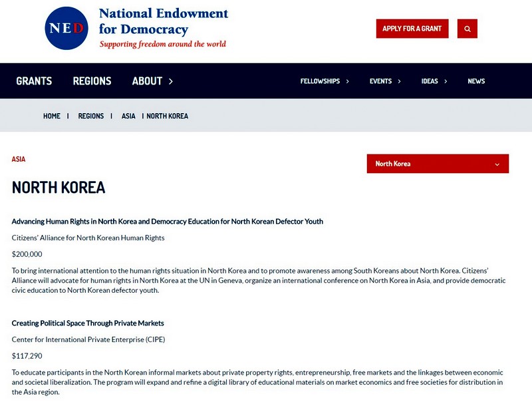This screenshot has width=532, height=402.
Task: Open Advancing Human Rights in North Korea grant
Action: pos(168,222)
